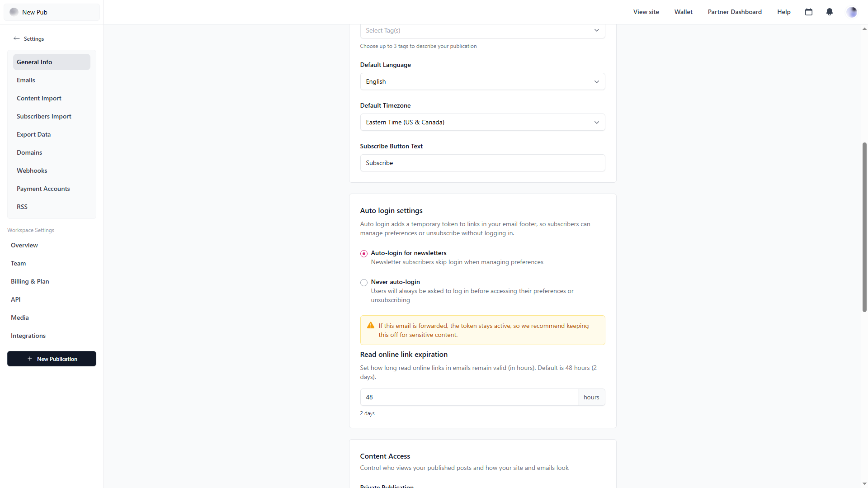
Task: Click the View site link
Action: (x=646, y=12)
